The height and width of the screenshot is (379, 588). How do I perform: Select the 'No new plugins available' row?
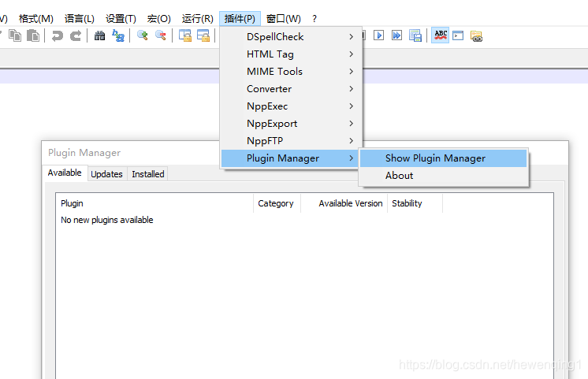point(107,220)
